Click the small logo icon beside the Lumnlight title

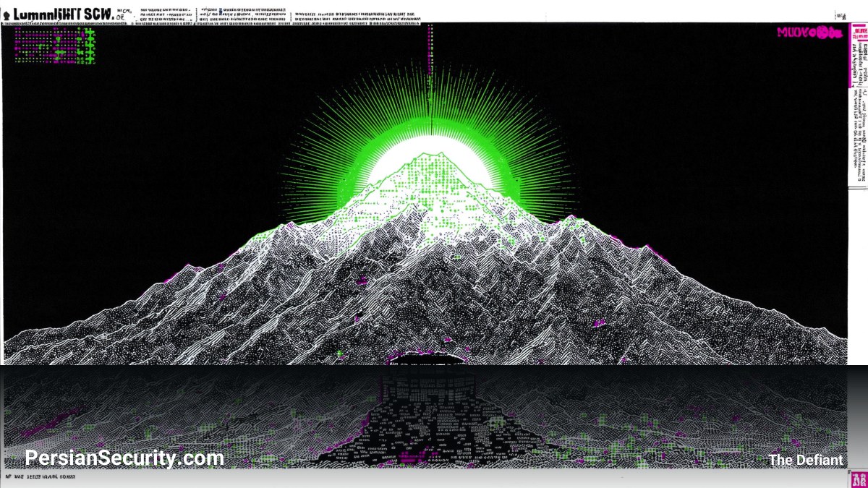(6, 14)
